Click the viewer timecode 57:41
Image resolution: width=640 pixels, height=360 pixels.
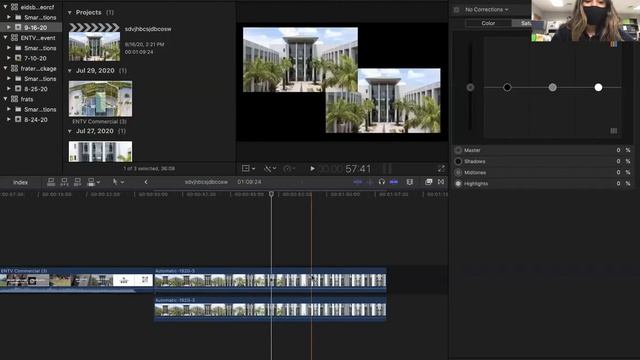(x=358, y=169)
